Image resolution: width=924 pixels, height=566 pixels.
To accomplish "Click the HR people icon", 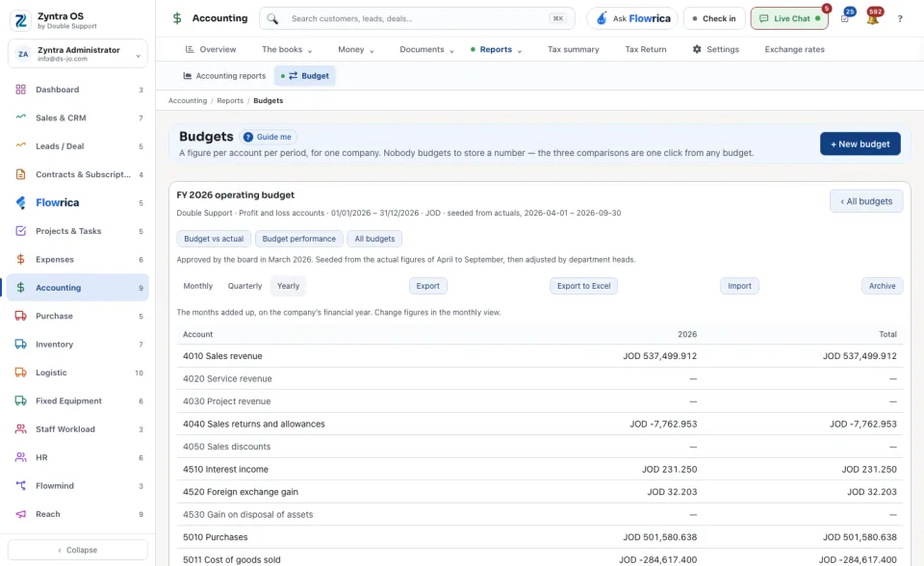I will [x=20, y=457].
